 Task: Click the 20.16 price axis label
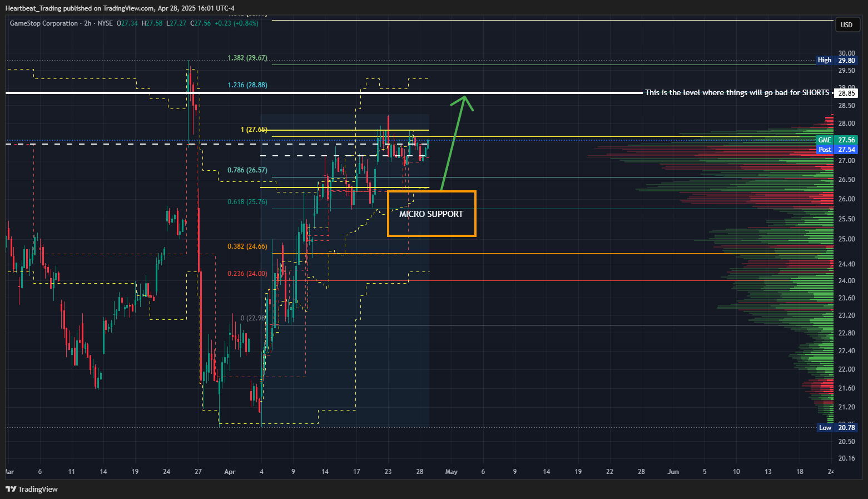(847, 458)
